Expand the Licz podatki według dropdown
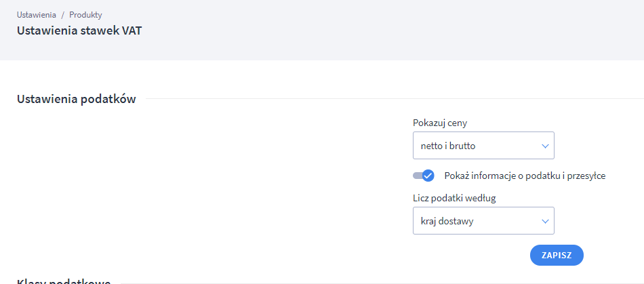 click(483, 221)
